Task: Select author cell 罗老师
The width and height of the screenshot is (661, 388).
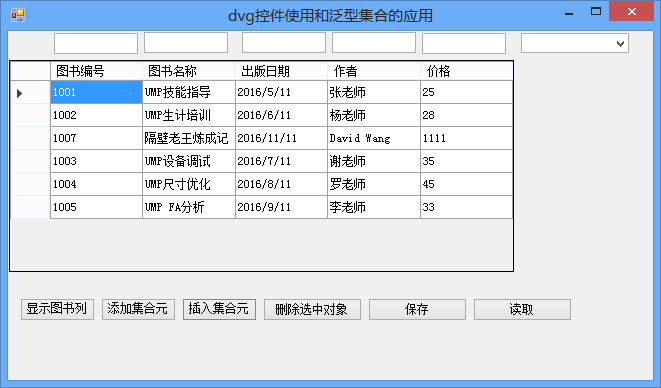Action: tap(374, 184)
